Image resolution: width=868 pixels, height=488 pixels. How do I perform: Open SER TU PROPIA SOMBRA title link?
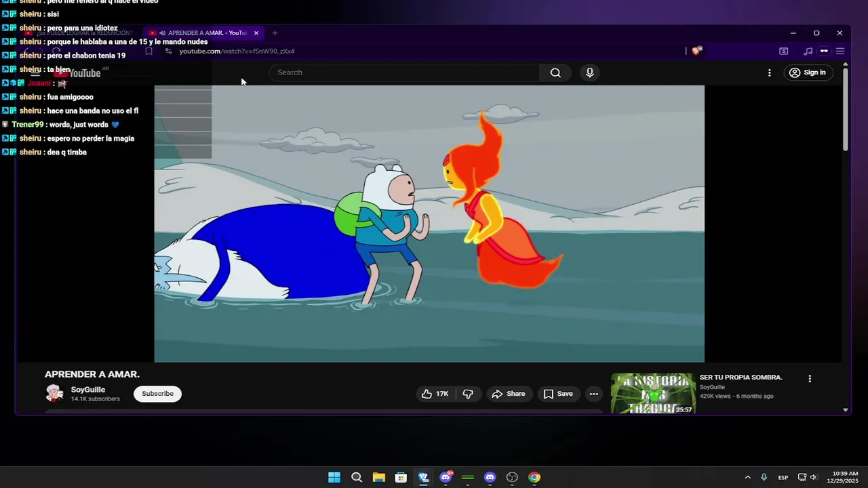click(741, 378)
